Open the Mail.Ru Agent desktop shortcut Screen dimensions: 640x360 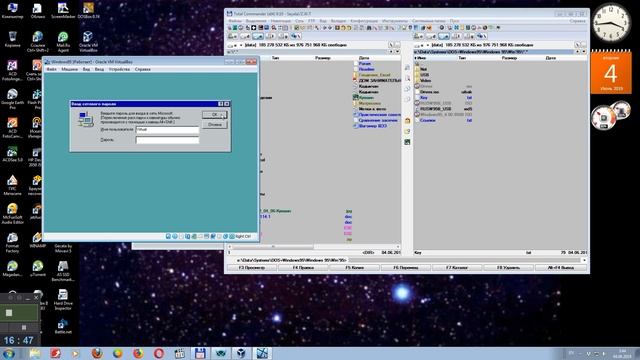click(x=63, y=41)
